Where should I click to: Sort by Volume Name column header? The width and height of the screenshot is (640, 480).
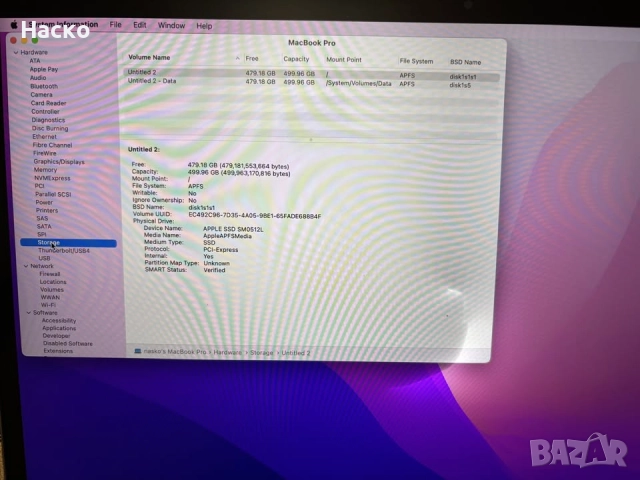click(x=149, y=58)
